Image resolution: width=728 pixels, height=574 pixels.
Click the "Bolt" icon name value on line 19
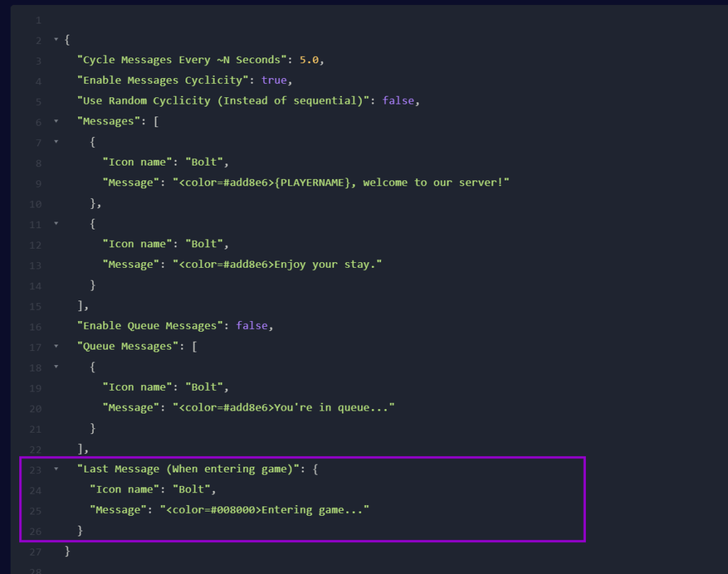coord(204,387)
